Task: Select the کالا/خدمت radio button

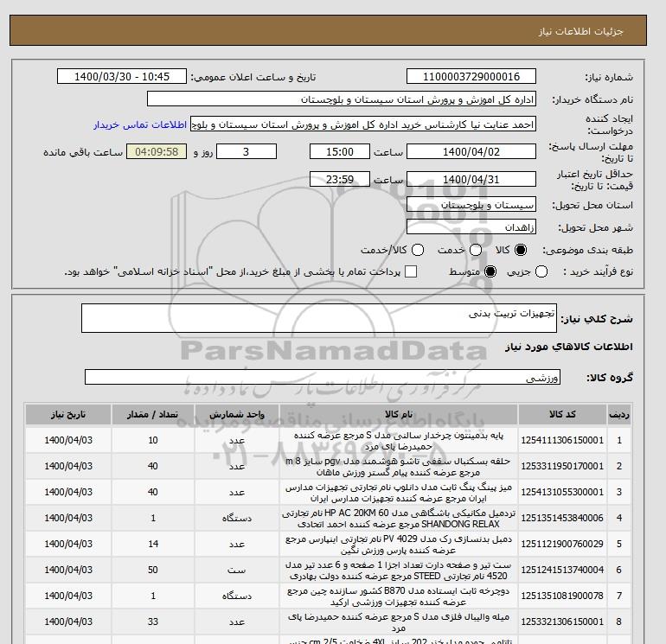Action: (418, 250)
